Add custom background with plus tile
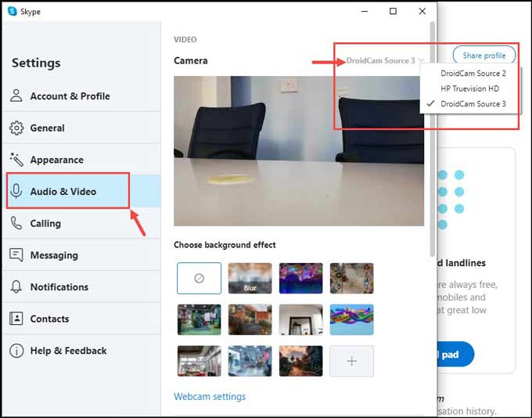This screenshot has height=418, width=532. (x=352, y=361)
